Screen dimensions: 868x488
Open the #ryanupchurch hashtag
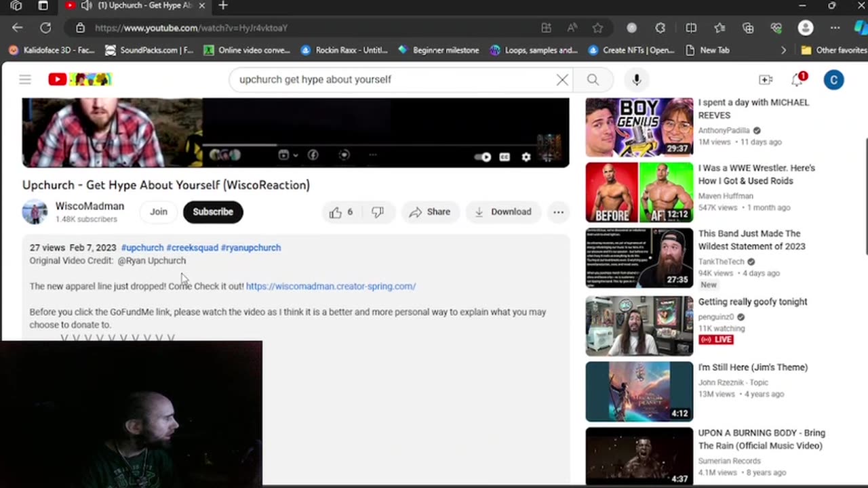click(x=251, y=247)
